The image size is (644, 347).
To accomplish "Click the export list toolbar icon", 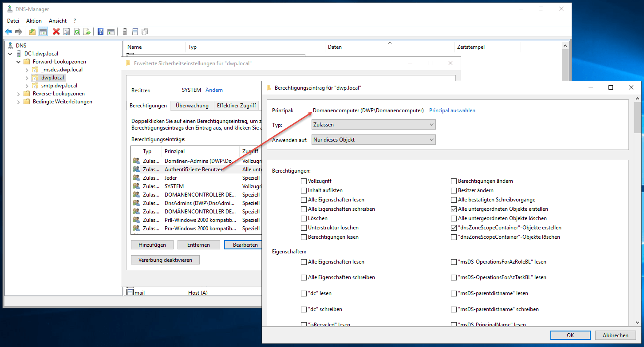I will click(87, 32).
